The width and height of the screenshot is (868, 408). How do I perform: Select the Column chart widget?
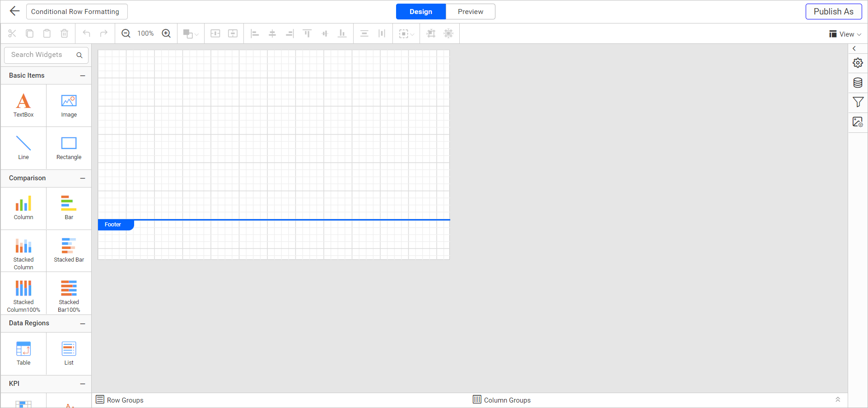tap(23, 208)
